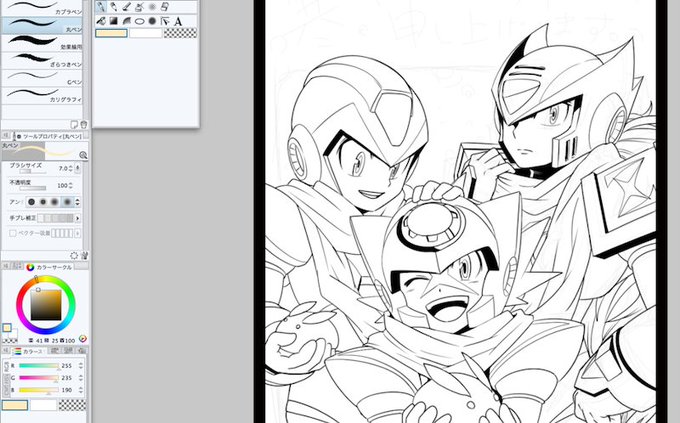Choose the カリグラフィ sub tool
This screenshot has height=423, width=680.
(x=42, y=95)
